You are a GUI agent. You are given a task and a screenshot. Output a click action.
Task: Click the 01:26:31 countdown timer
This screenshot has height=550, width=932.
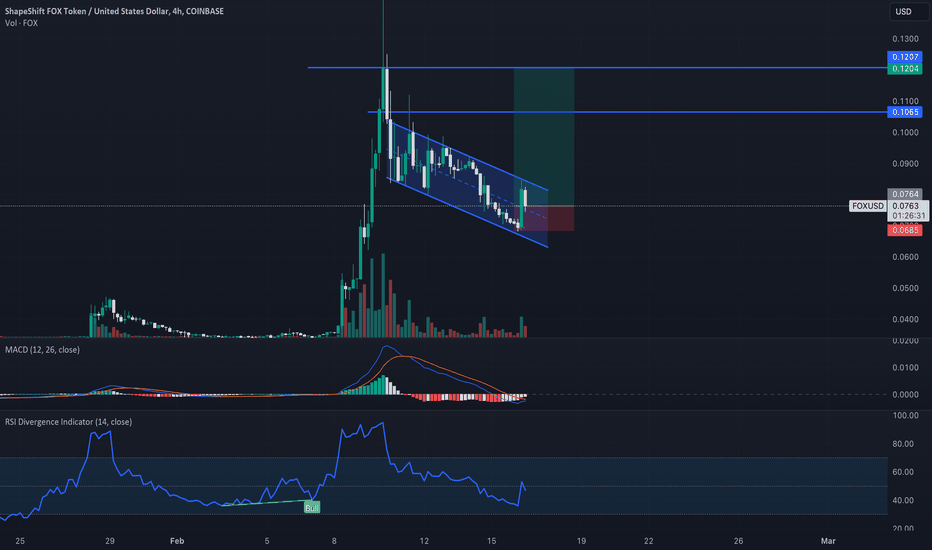coord(908,215)
